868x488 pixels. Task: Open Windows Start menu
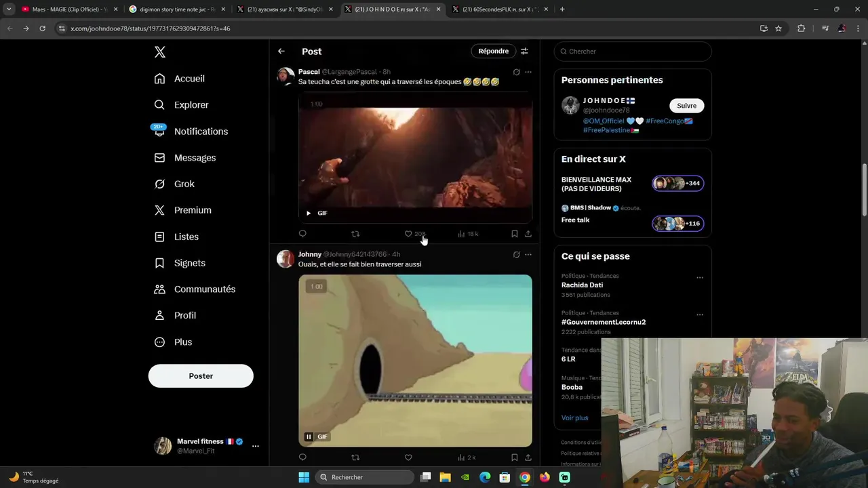tap(304, 477)
